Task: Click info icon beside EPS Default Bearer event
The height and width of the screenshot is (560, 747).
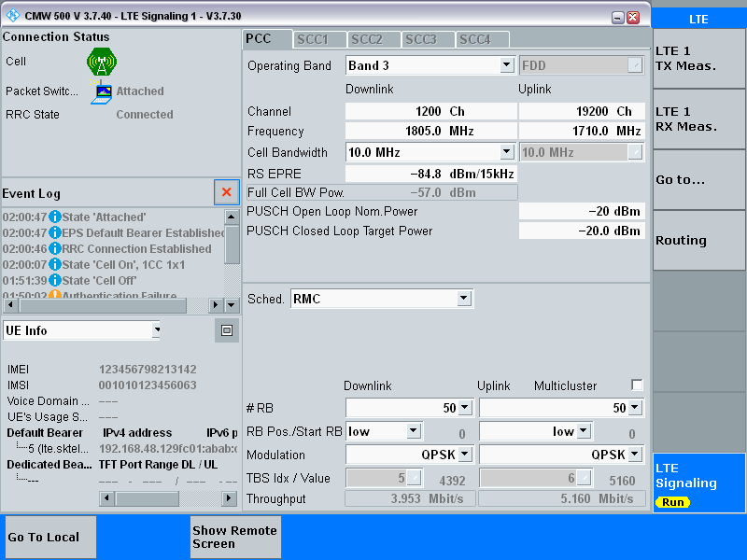Action: pos(55,232)
